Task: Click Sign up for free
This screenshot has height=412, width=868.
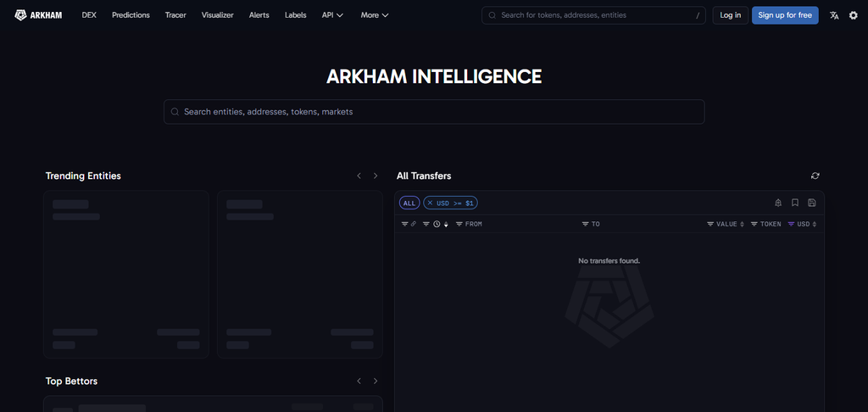Action: 785,15
